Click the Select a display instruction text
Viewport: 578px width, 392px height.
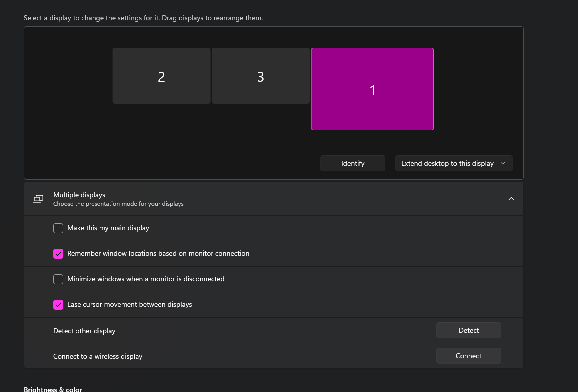tap(143, 18)
